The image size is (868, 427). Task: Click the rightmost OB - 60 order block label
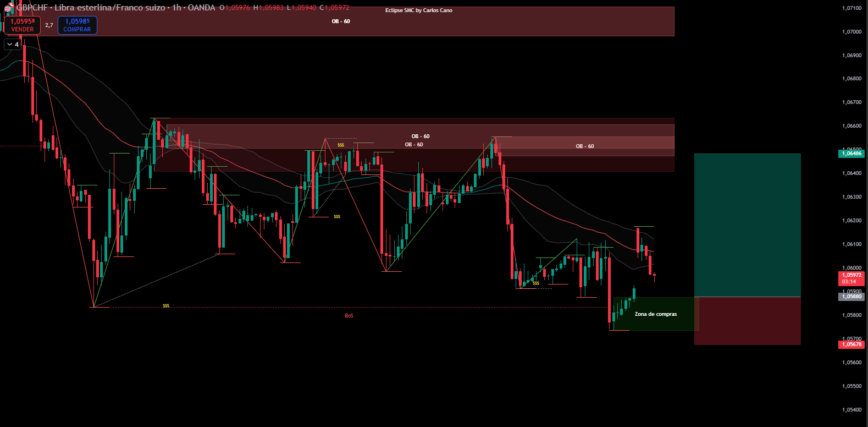585,146
